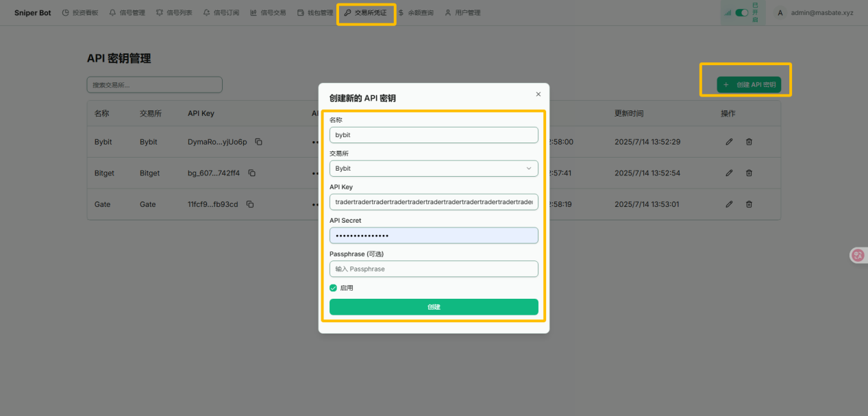Open 信号交易 navigation item
Viewport: 868px width, 416px height.
(268, 12)
